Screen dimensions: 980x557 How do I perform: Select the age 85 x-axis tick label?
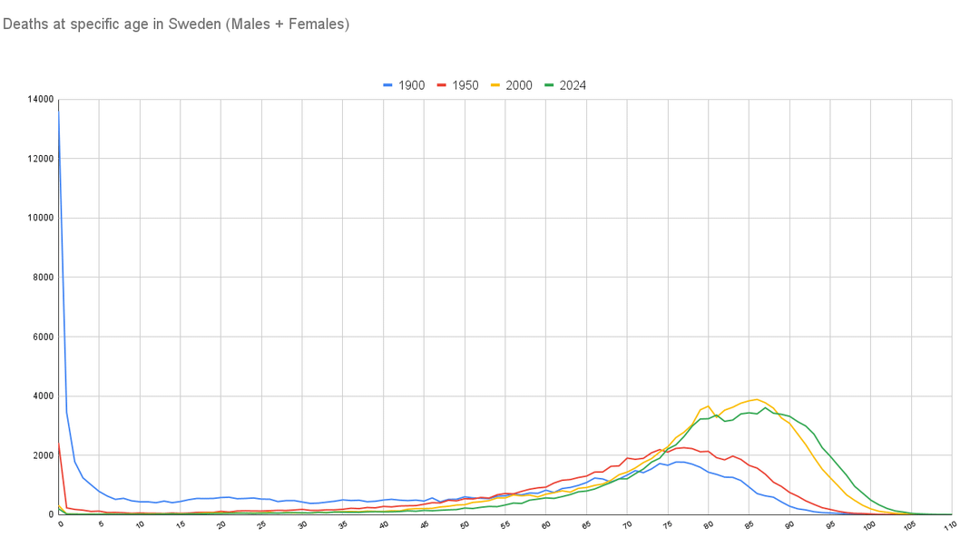pos(749,525)
